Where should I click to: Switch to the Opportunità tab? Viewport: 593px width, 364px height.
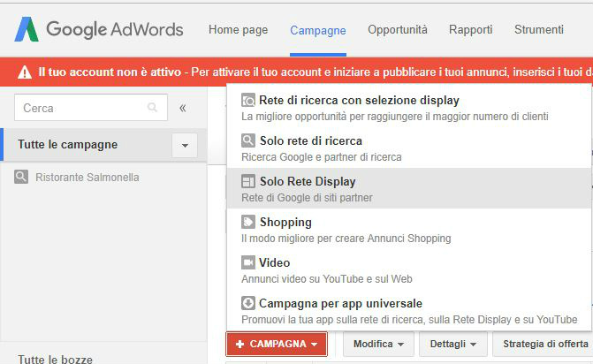pyautogui.click(x=397, y=30)
